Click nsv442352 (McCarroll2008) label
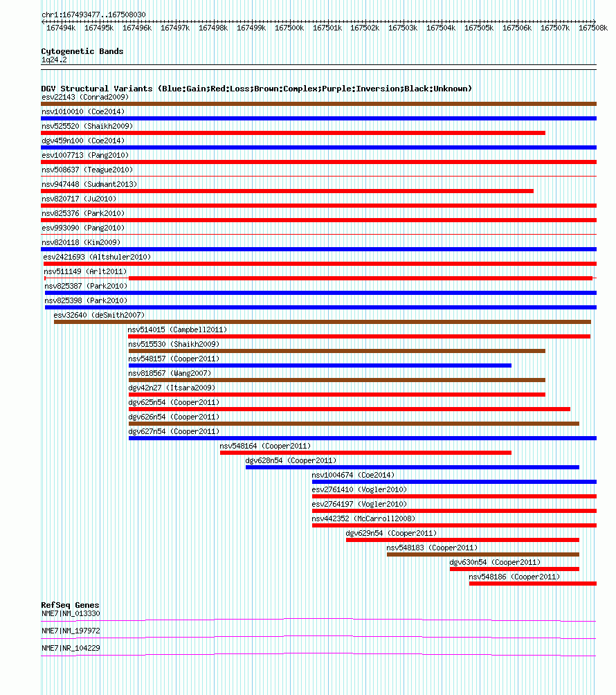Viewport: 616px width, 695px height. [x=363, y=519]
